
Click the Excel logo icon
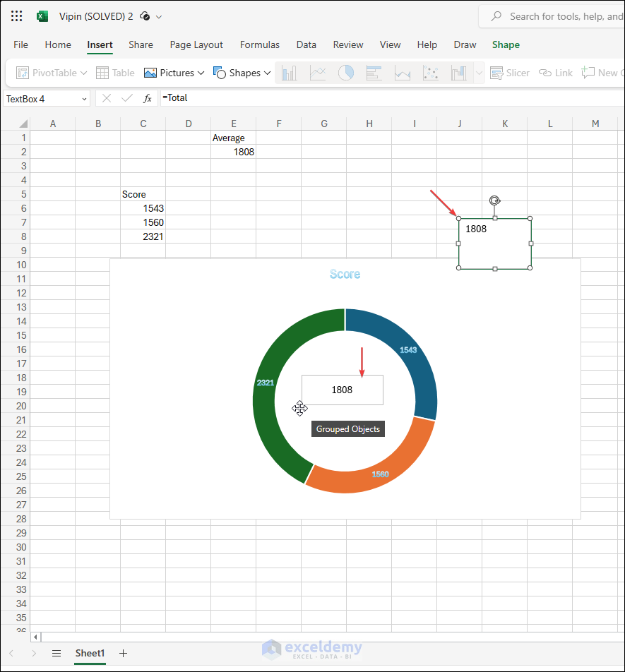pos(42,16)
